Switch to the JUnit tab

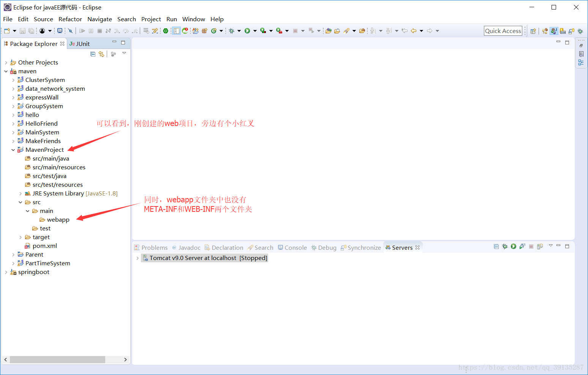pos(80,44)
